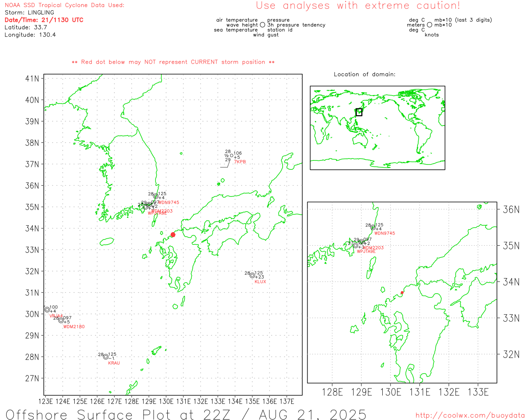Click the 'Latitude: 33.7' text
Screen dimensions: 525x420
(26, 27)
